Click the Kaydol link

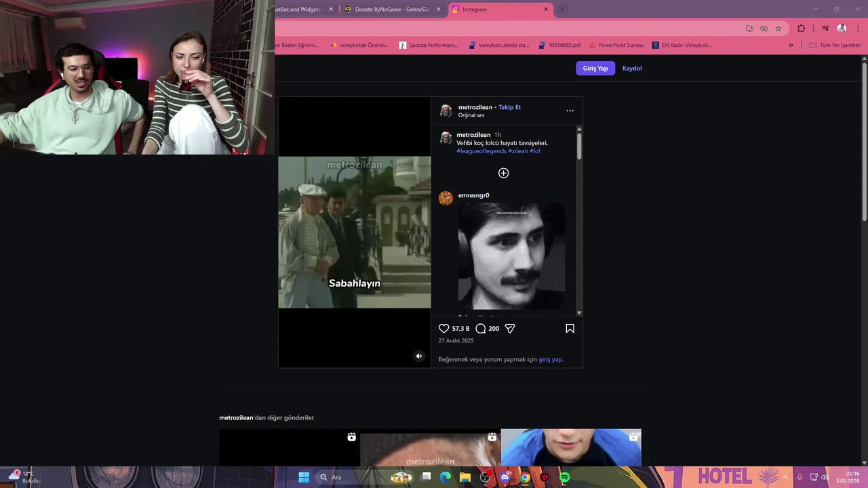632,68
